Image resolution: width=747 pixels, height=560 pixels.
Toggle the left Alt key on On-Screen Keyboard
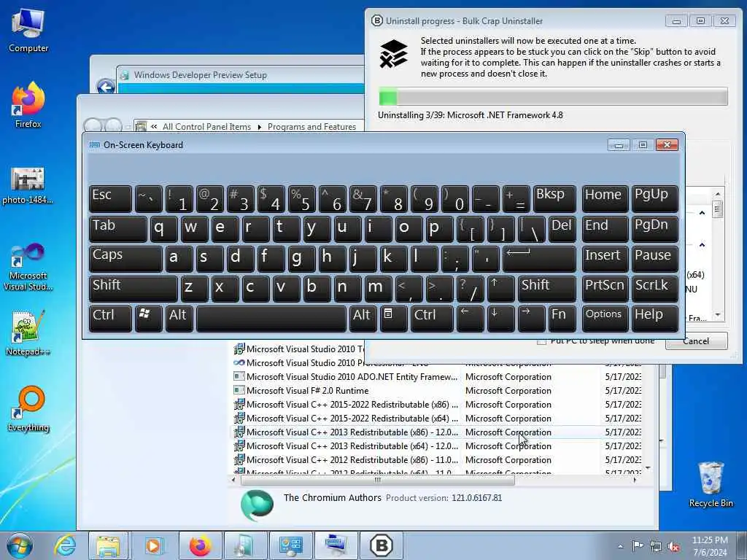[x=179, y=318]
